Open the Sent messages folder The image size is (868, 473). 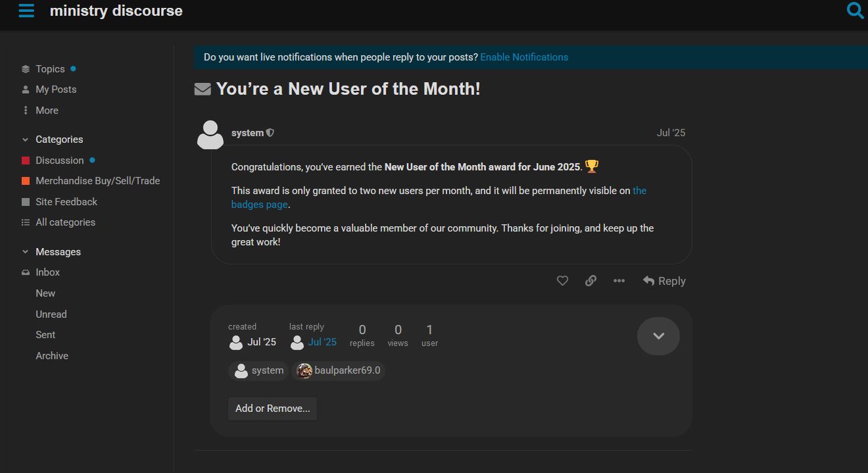(x=45, y=335)
